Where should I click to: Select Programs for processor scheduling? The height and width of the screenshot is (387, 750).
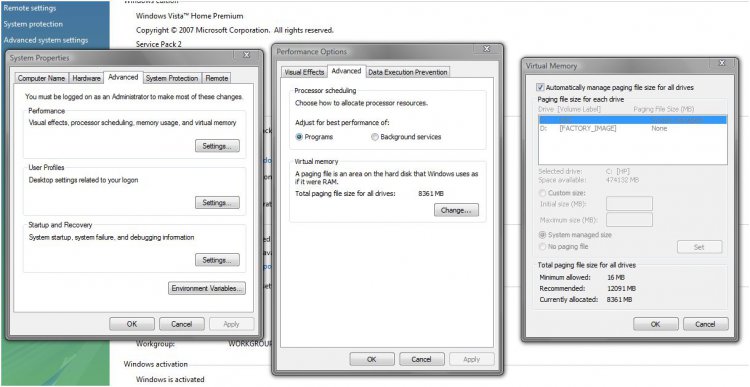coord(314,137)
